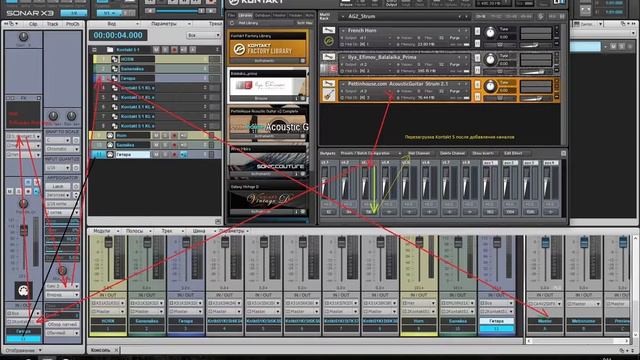Viewport: 640px width, 360px height.
Task: Click the wrench icon on French Horn instrument
Action: coord(329,30)
